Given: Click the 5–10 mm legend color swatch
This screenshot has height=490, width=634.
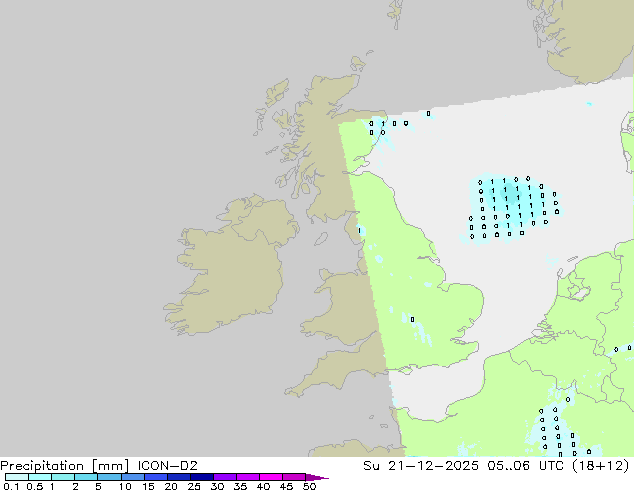Looking at the screenshot, I should (109, 477).
